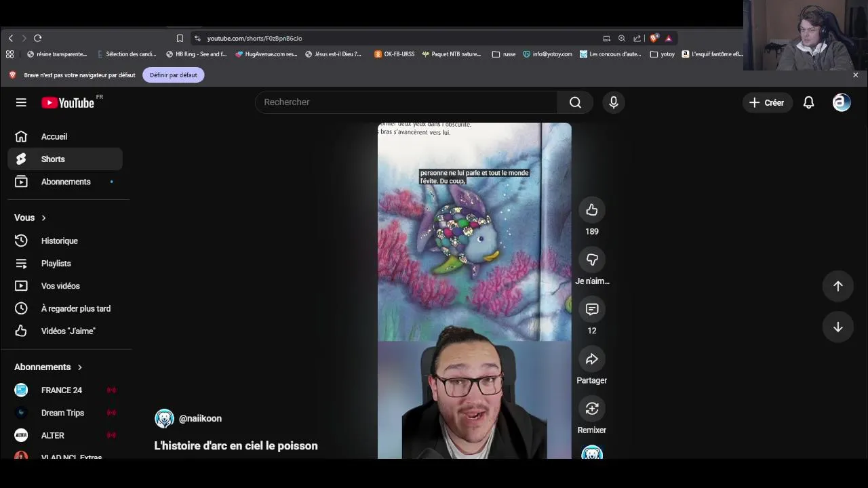
Task: Click the share page icon in the address bar
Action: [x=637, y=39]
